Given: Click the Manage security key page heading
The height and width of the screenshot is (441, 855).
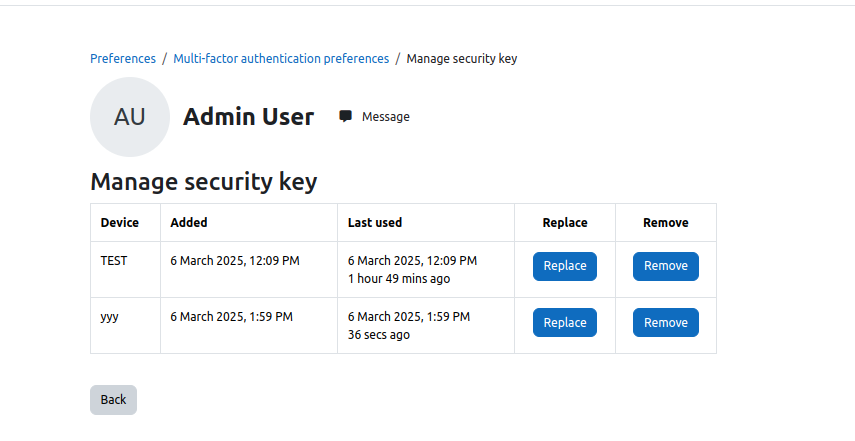Looking at the screenshot, I should click(x=203, y=182).
